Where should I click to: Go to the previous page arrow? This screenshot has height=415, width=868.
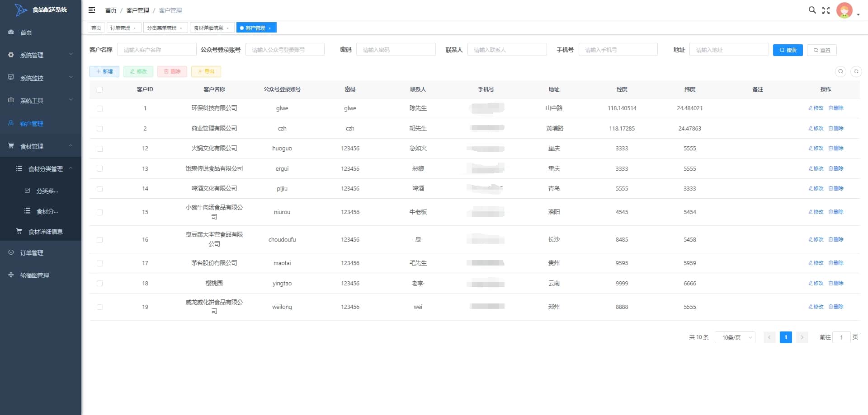pyautogui.click(x=769, y=337)
